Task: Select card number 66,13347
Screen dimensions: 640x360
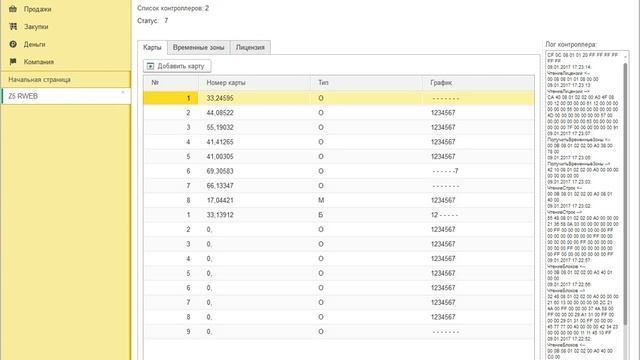Action: coord(220,186)
